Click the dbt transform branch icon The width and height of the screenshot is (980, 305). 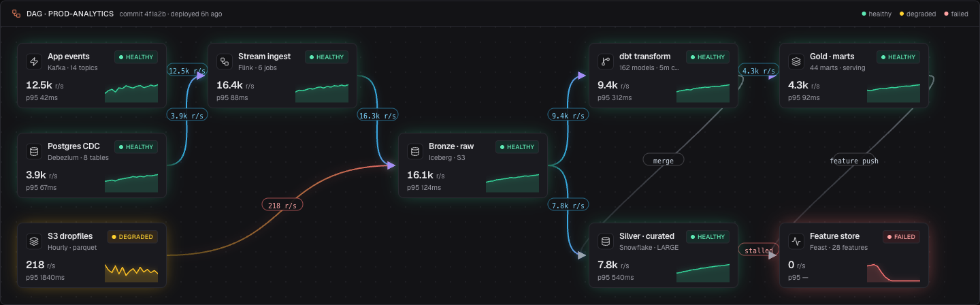click(605, 61)
